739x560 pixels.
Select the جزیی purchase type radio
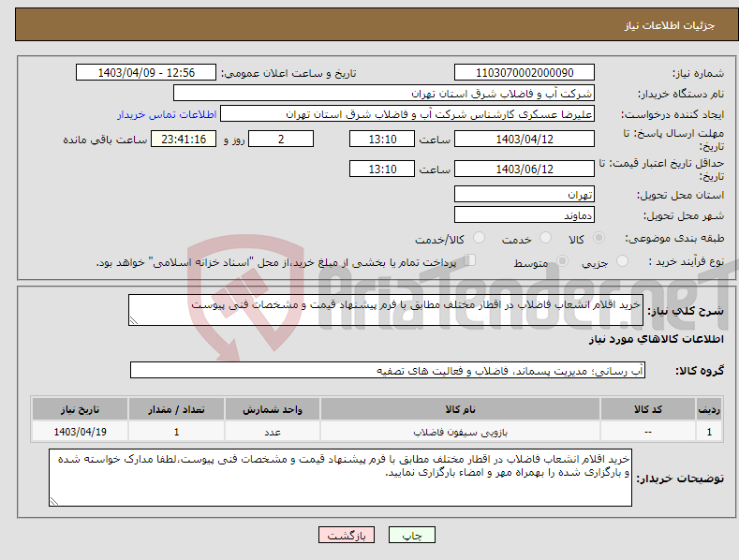(x=622, y=260)
